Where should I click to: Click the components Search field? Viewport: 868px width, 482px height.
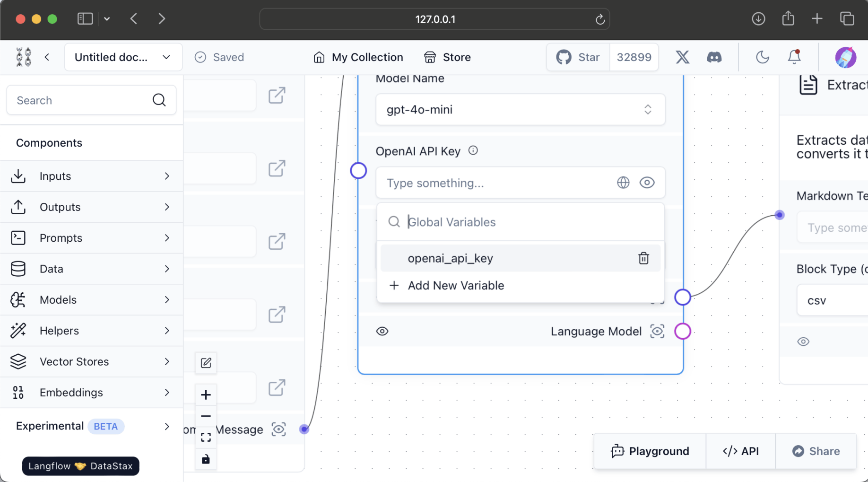pos(80,100)
